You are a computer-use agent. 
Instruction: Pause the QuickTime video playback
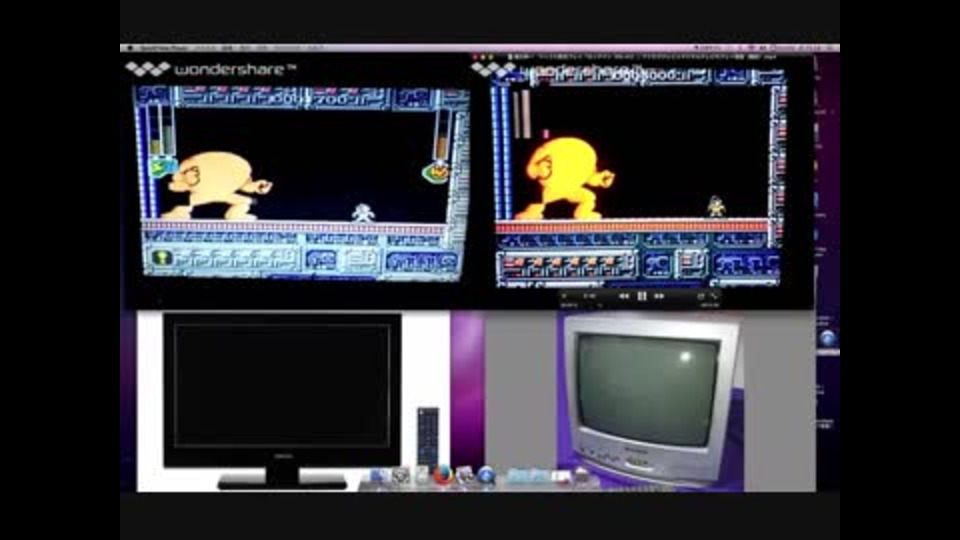pos(642,296)
